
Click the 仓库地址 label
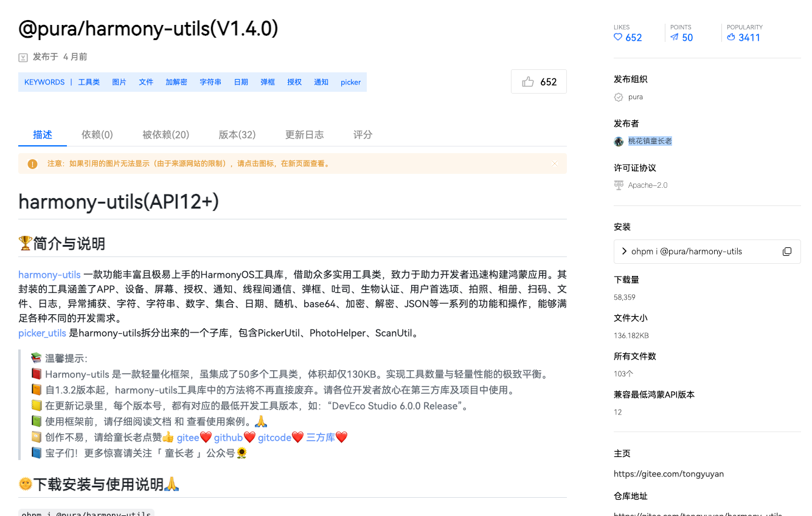pyautogui.click(x=631, y=497)
